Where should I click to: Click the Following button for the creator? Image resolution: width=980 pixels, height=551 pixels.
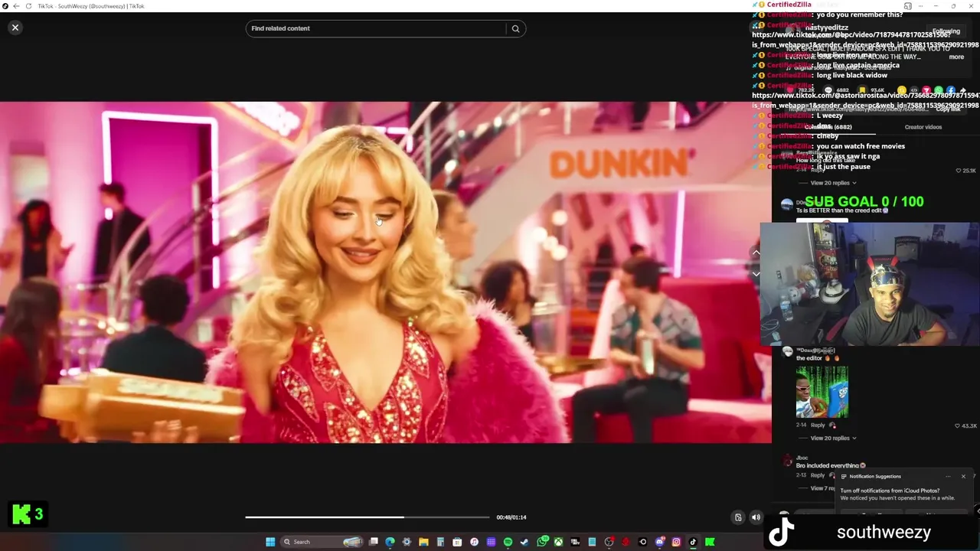tap(946, 31)
